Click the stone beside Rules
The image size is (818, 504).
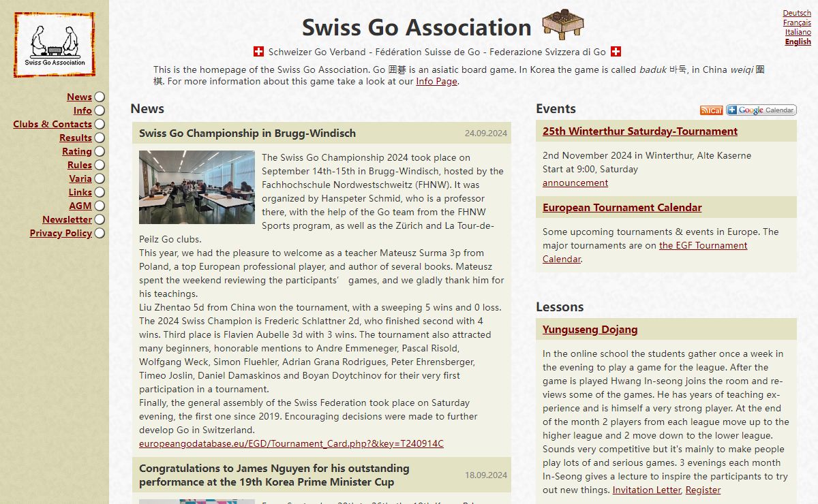(100, 166)
